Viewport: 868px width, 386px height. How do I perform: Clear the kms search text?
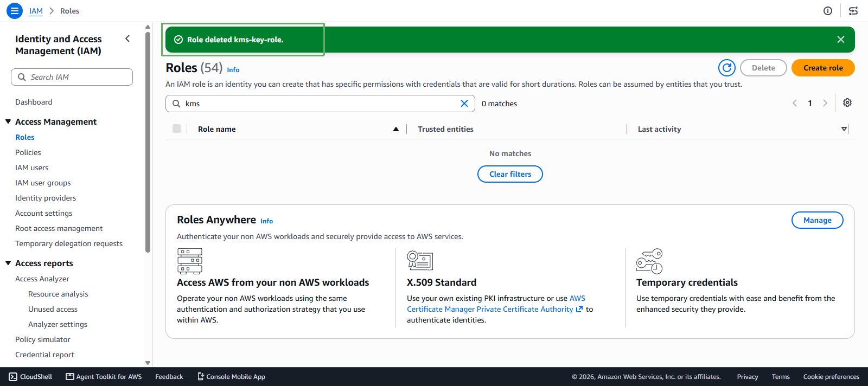[x=464, y=104]
